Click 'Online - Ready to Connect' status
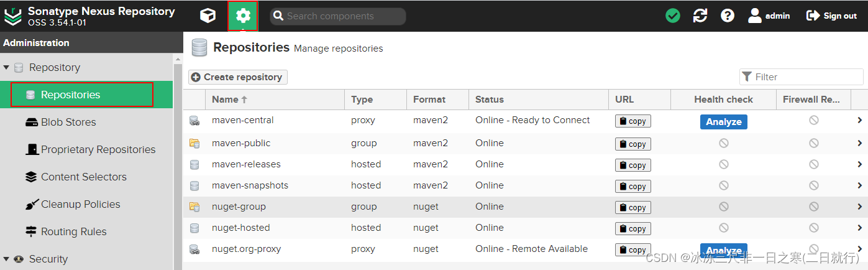Screen dimensions: 868x270 click(x=532, y=120)
